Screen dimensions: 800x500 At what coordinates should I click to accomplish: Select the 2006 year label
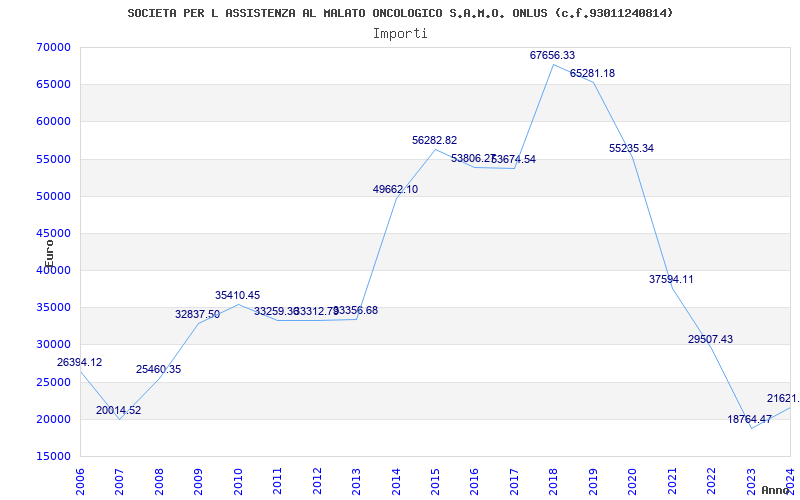pos(80,481)
